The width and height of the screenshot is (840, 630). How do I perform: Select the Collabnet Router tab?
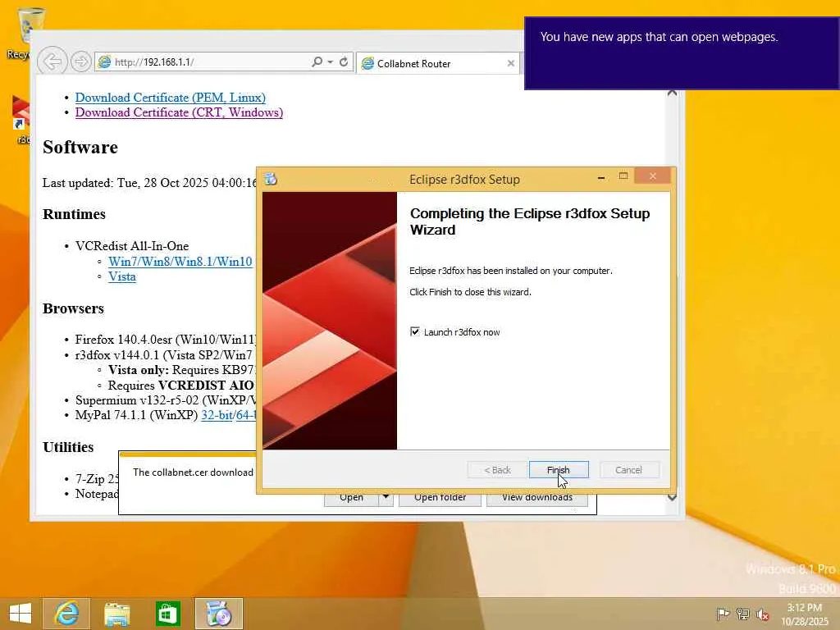438,63
